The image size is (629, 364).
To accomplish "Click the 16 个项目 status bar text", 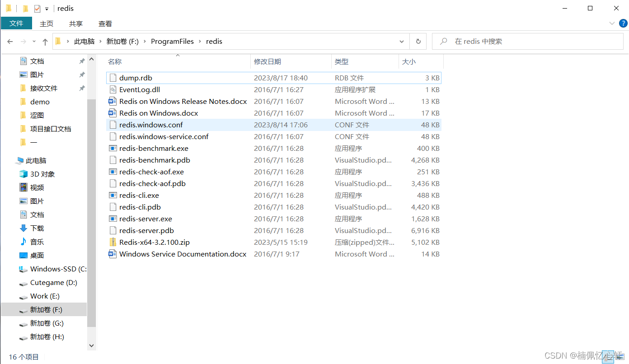I will tap(23, 357).
